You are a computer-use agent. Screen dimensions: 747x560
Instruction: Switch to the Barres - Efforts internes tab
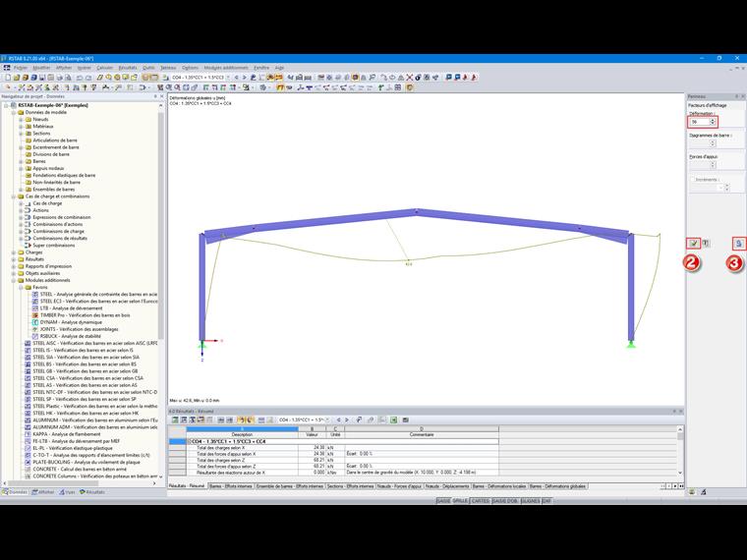(x=231, y=486)
